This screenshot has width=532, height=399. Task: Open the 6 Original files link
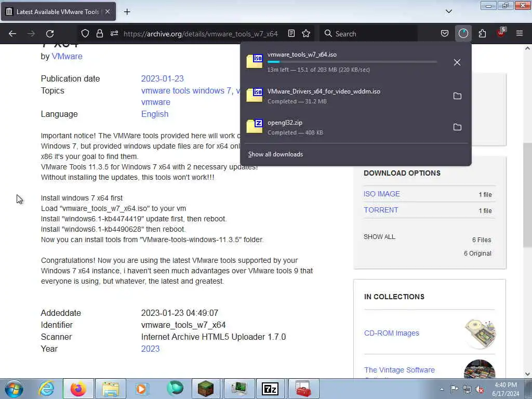(478, 254)
